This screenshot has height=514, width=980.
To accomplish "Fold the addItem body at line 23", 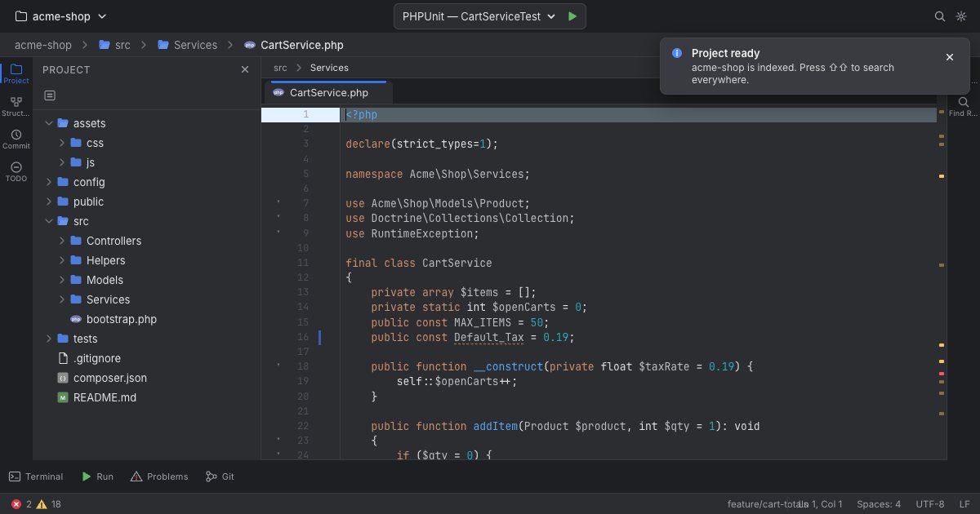I will (278, 439).
